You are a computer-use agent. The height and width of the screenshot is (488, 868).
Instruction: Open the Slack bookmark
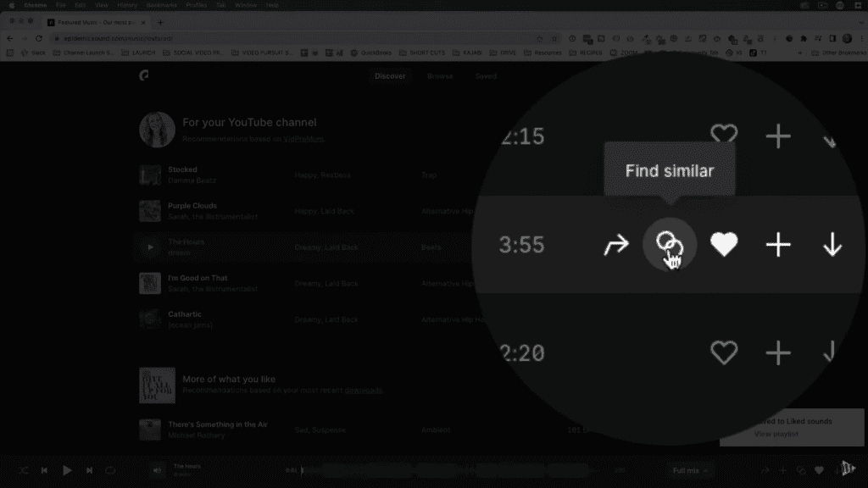pos(33,53)
